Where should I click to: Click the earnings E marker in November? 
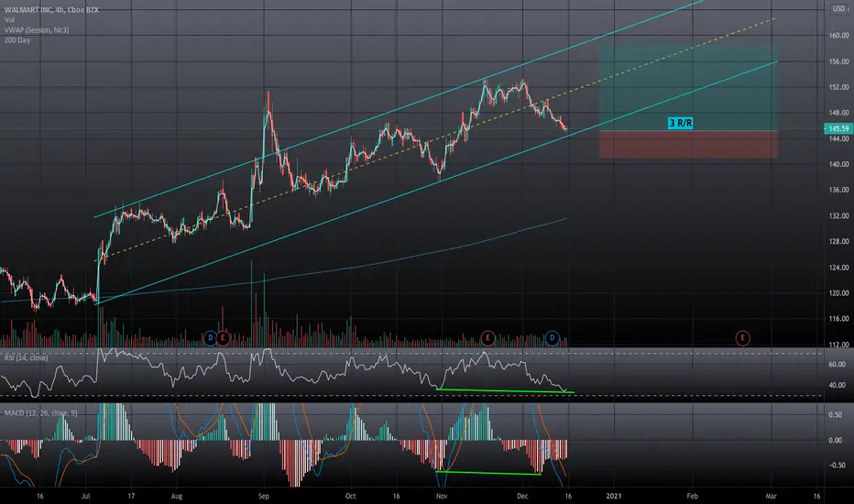tap(487, 338)
